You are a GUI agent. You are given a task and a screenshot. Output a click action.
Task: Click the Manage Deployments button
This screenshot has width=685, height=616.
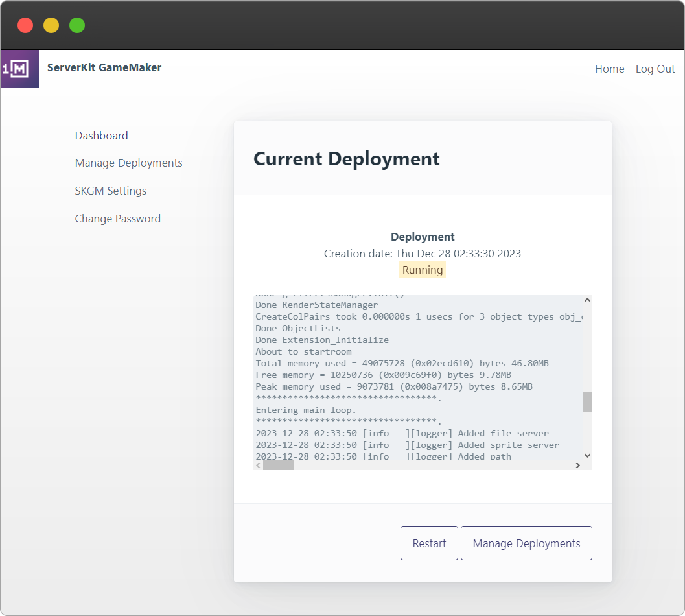(x=526, y=543)
